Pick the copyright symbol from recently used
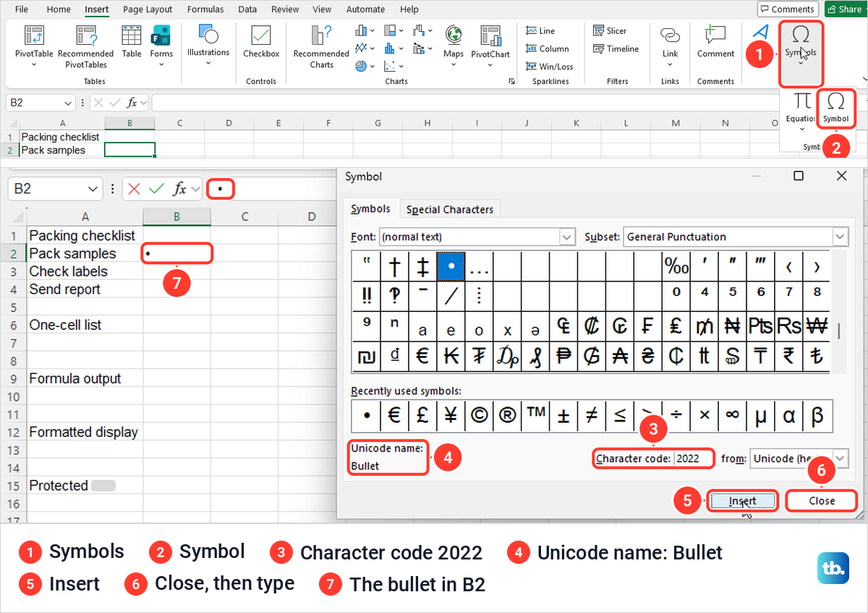The image size is (868, 613). pos(479,415)
